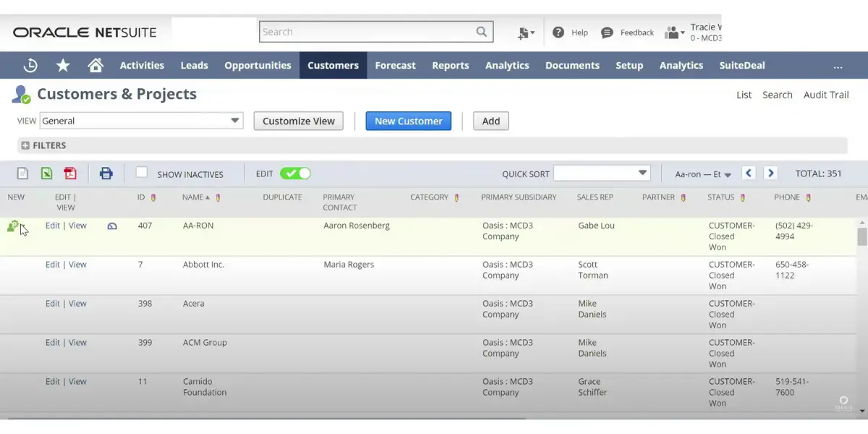The width and height of the screenshot is (868, 434).
Task: Export the list to PDF
Action: coord(69,174)
